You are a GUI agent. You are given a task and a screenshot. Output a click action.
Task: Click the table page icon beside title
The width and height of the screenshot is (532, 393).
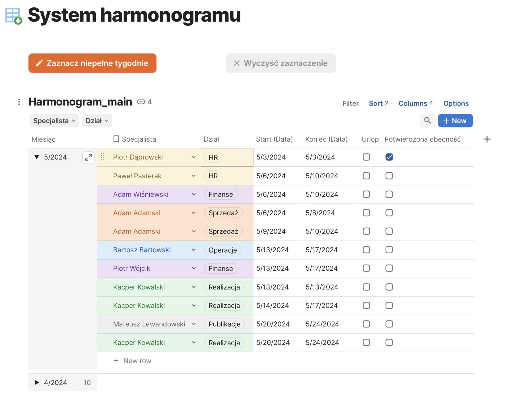click(13, 16)
